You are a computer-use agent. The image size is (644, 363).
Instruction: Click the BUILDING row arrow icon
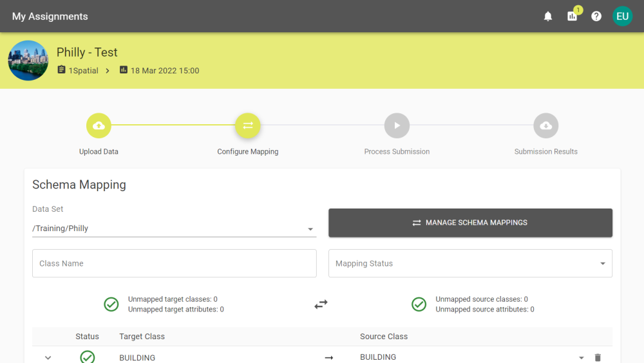click(329, 358)
